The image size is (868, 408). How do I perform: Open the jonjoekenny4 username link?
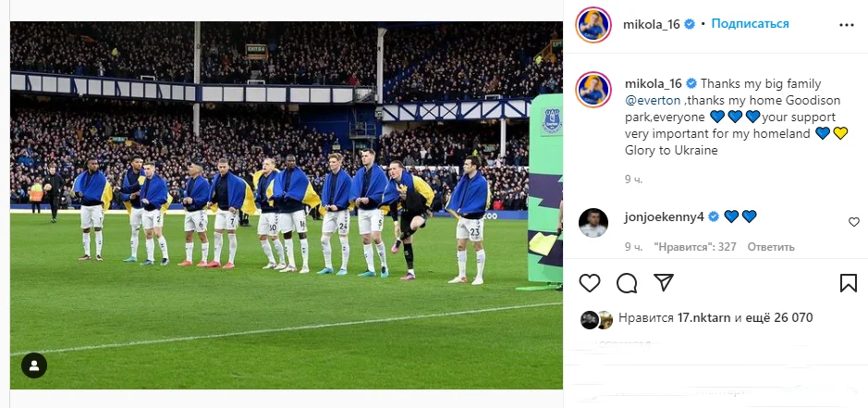(x=662, y=216)
